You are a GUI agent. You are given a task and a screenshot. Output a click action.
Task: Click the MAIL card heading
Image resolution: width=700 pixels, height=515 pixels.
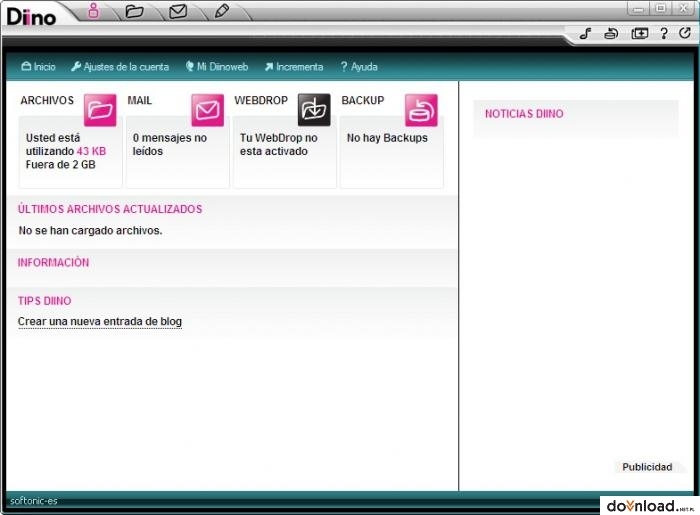tap(139, 100)
